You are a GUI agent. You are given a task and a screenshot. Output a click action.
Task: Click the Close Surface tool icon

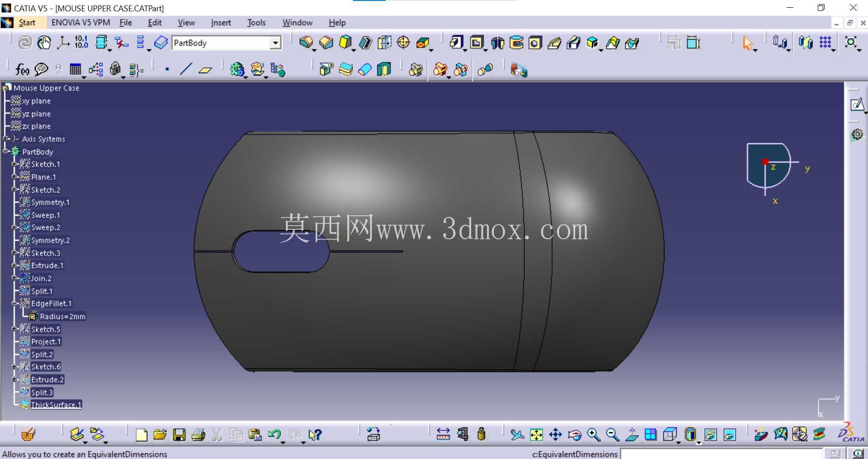click(x=365, y=69)
